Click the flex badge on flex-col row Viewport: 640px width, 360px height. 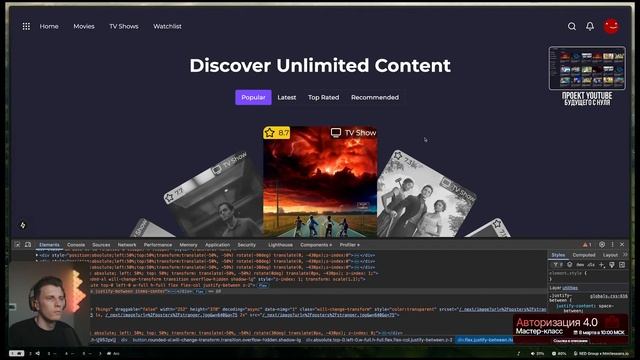263,285
